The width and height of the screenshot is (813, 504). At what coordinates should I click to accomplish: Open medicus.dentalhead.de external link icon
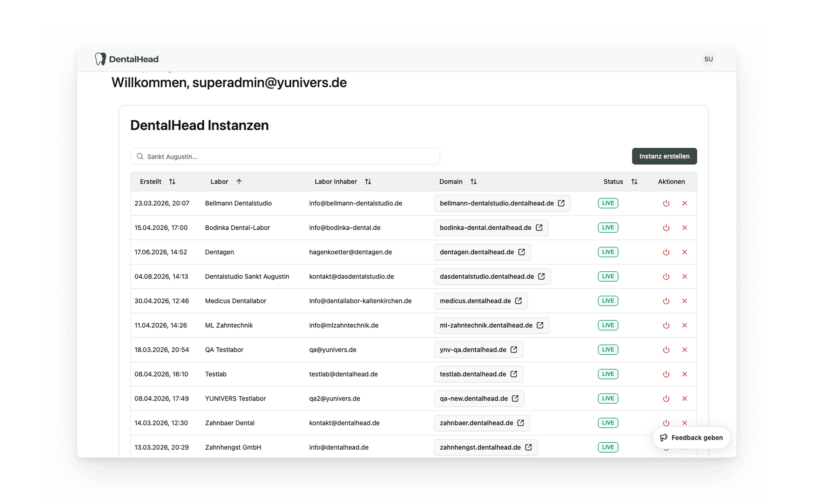tap(518, 300)
